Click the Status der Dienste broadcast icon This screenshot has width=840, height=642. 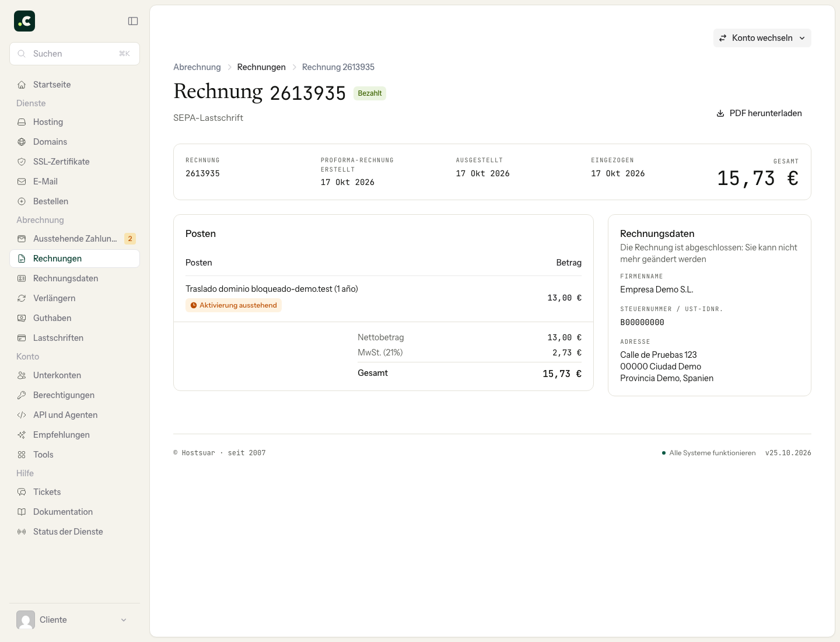(22, 532)
